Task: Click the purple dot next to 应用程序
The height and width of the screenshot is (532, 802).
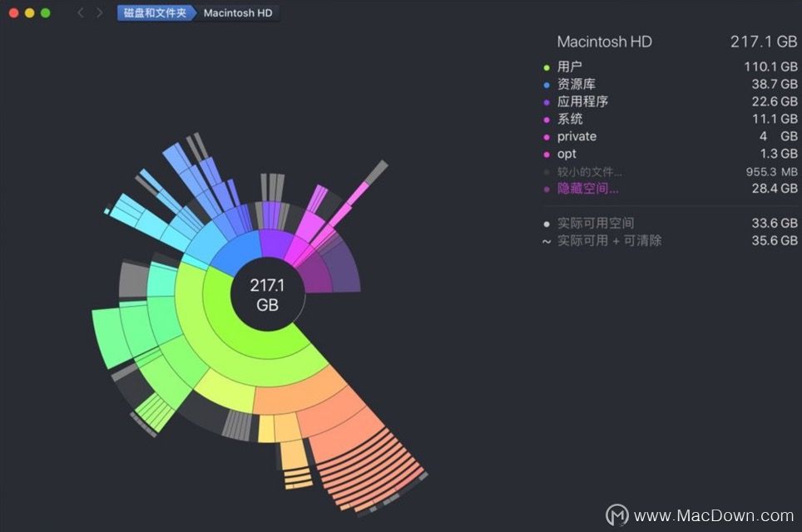Action: [547, 102]
